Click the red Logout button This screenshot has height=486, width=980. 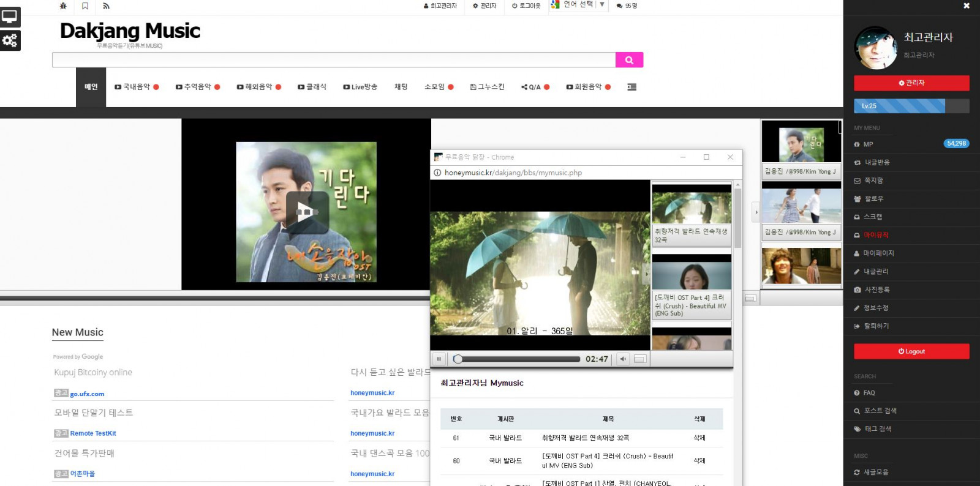tap(911, 351)
